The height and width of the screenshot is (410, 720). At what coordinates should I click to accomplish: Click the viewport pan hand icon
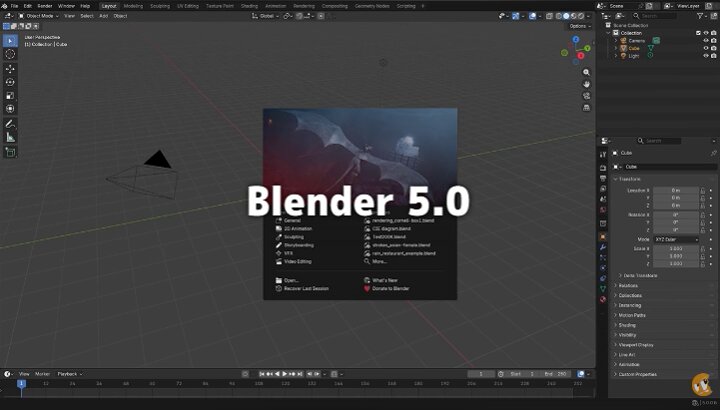(586, 84)
